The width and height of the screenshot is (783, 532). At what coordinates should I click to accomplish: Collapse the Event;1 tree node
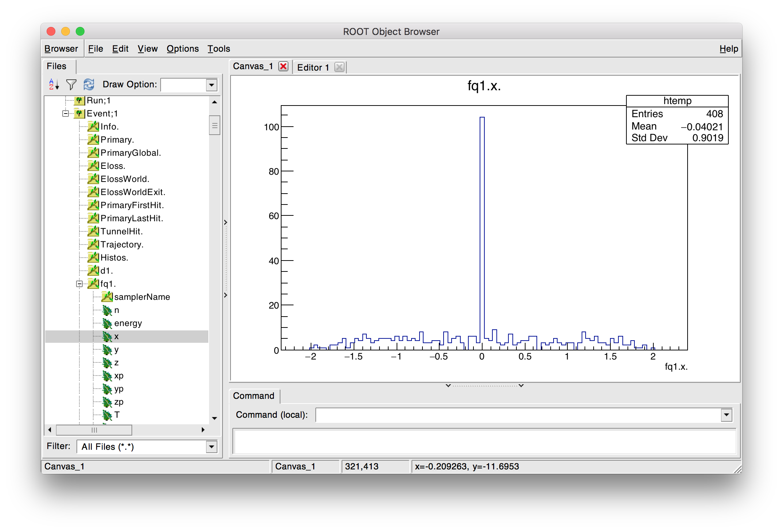pyautogui.click(x=65, y=114)
